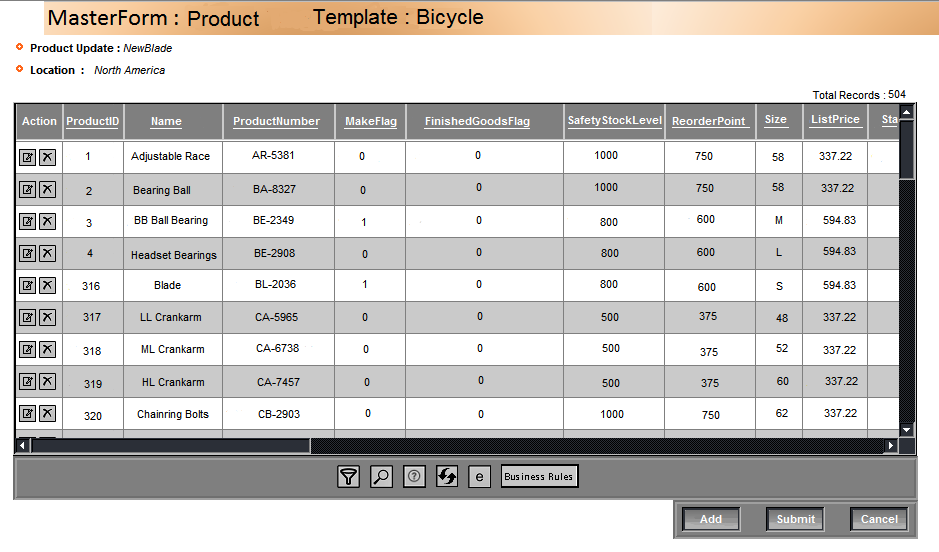Click the vertical scrollbar down arrow
The image size is (939, 552).
[x=907, y=429]
